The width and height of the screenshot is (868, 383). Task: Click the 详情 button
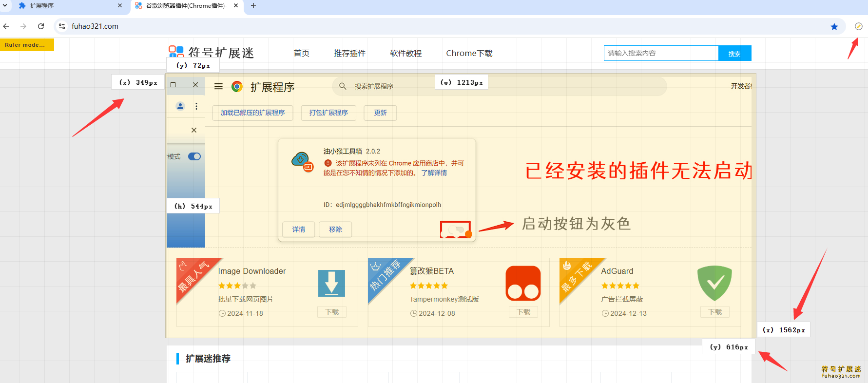(299, 230)
